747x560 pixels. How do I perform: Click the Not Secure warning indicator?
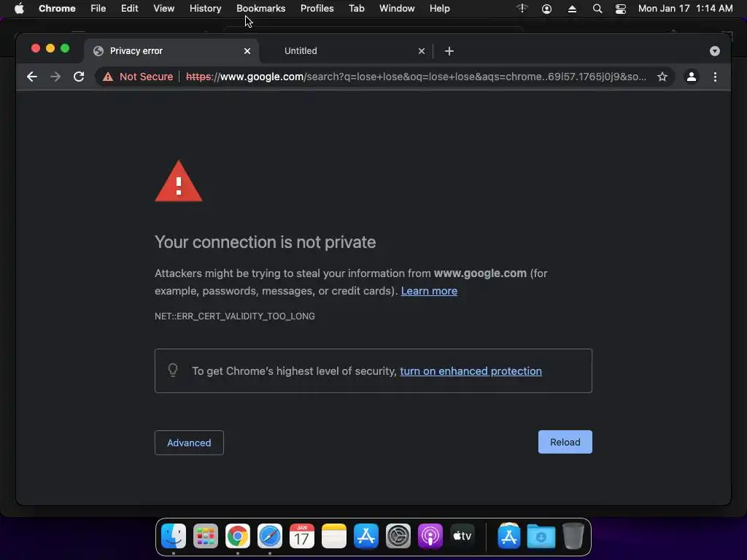138,77
